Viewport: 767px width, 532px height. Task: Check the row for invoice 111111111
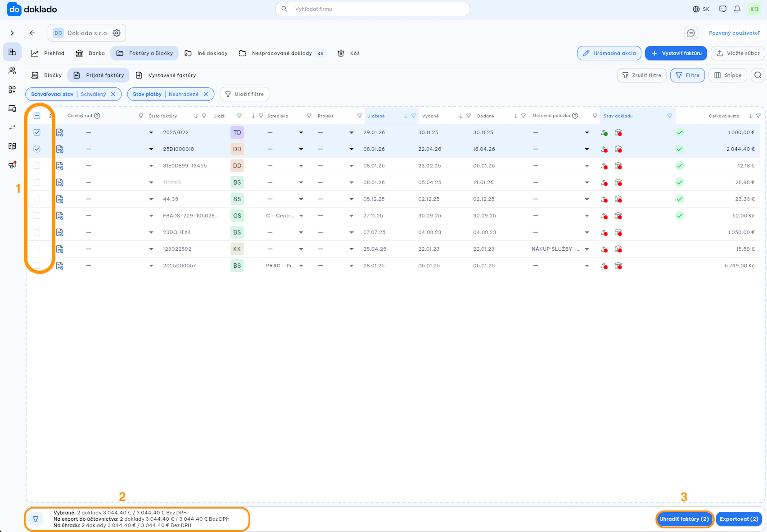37,182
